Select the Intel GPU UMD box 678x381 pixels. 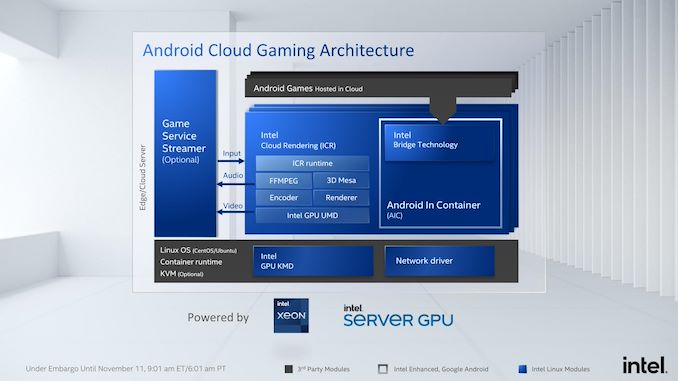[x=312, y=215]
